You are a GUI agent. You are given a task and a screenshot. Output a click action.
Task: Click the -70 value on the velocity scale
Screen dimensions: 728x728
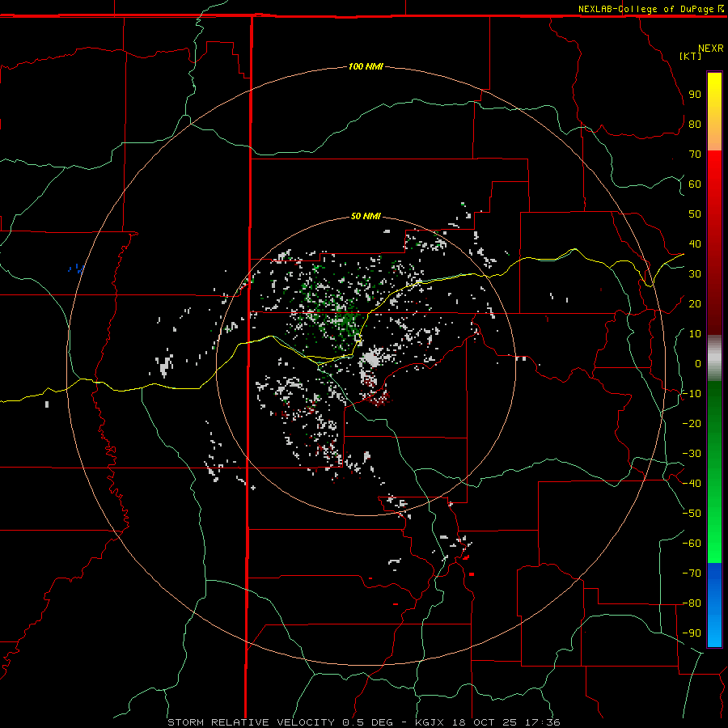point(692,574)
